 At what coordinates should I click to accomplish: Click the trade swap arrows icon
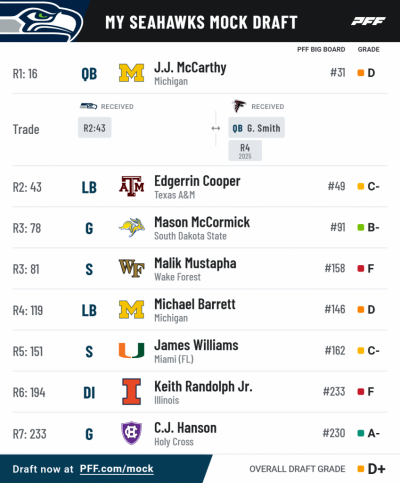click(216, 128)
